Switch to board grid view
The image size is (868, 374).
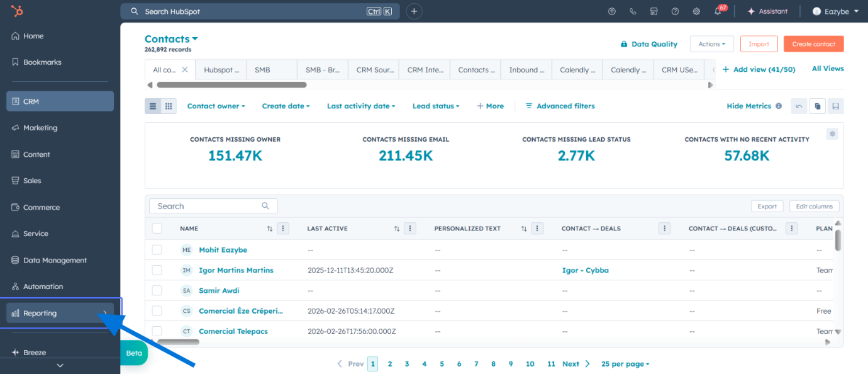169,106
